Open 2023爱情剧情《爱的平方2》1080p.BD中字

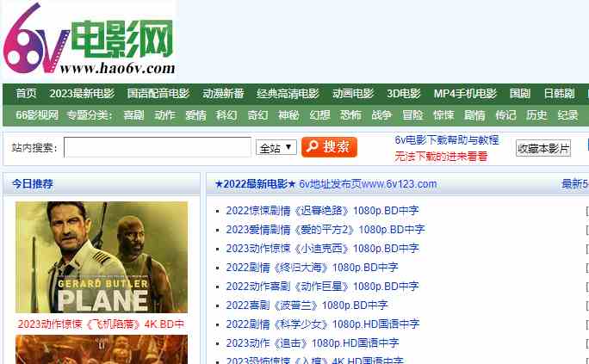coord(325,229)
